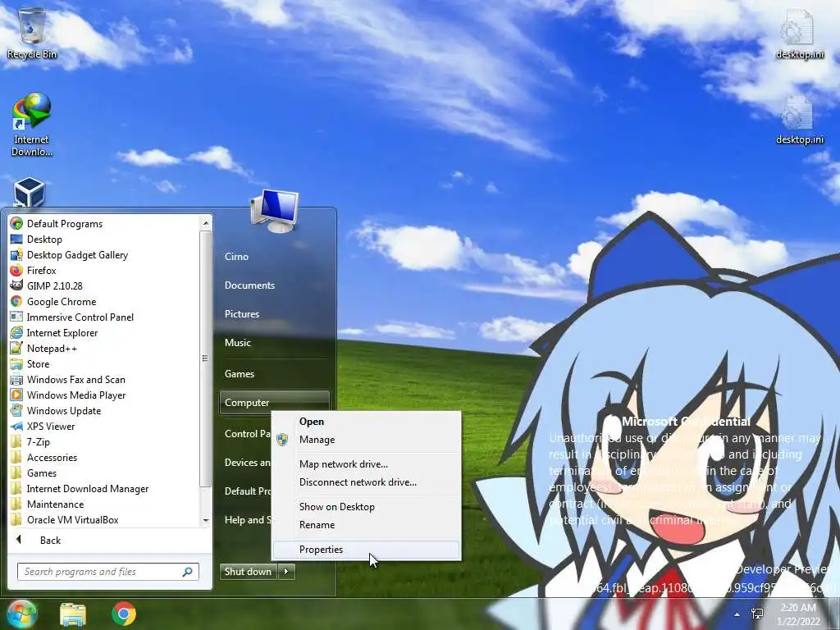840x630 pixels.
Task: Open Music from Start menu
Action: [x=238, y=343]
